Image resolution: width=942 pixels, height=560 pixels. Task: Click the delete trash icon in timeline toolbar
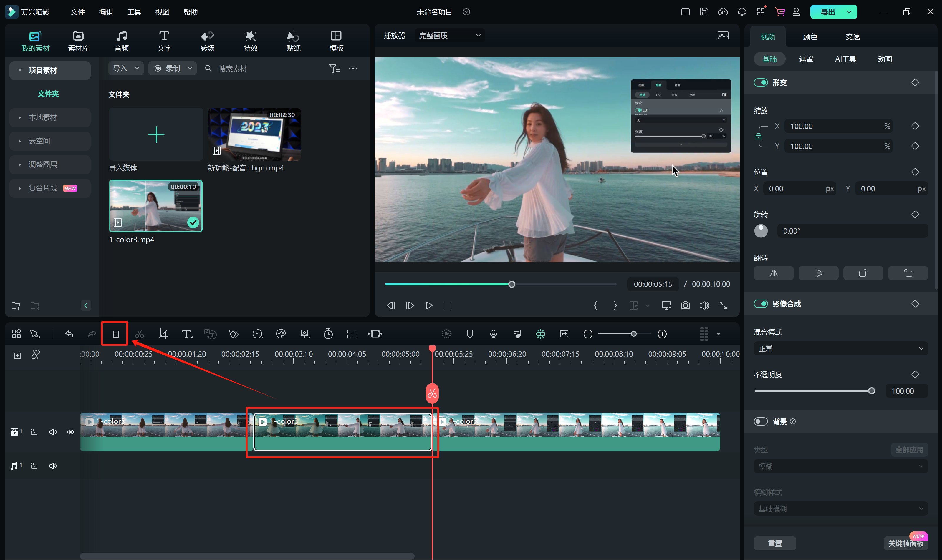(115, 334)
